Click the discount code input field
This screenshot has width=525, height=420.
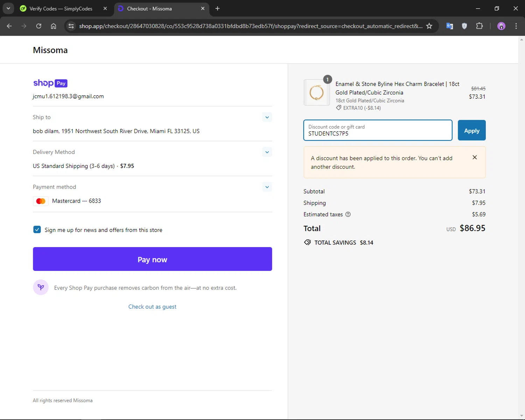coord(378,130)
